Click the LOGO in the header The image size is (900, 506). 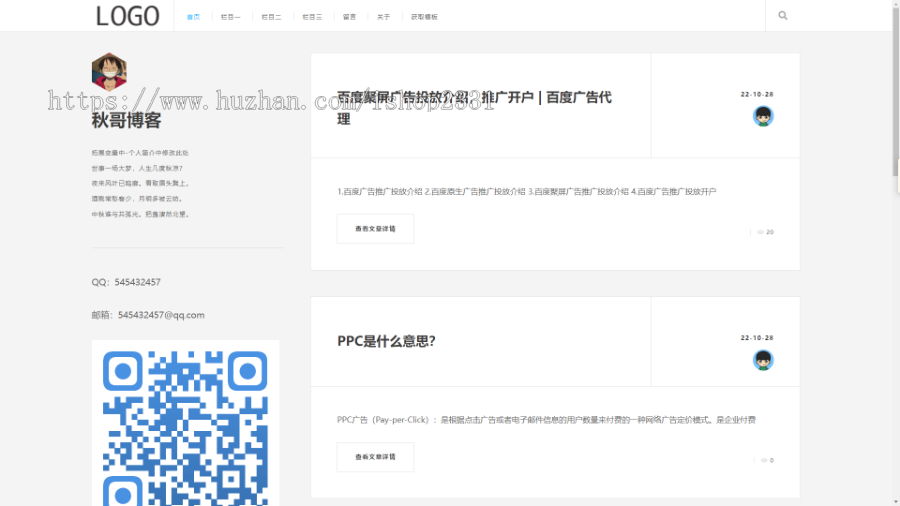pyautogui.click(x=127, y=16)
